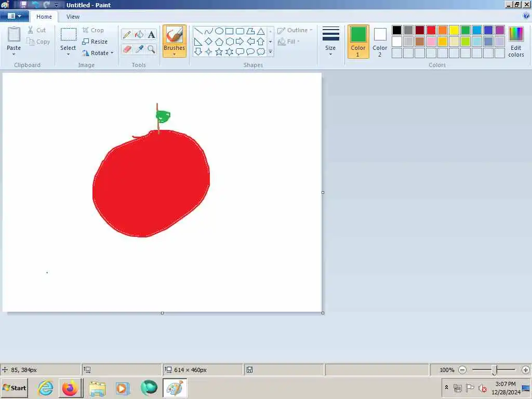Image resolution: width=532 pixels, height=399 pixels.
Task: Pick the purple color swatch
Action: 500,30
